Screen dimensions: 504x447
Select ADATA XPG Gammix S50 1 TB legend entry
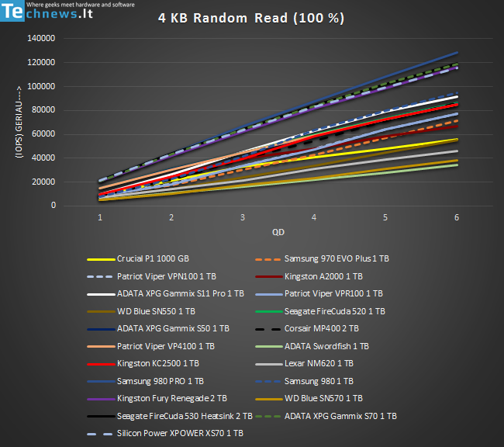click(158, 328)
